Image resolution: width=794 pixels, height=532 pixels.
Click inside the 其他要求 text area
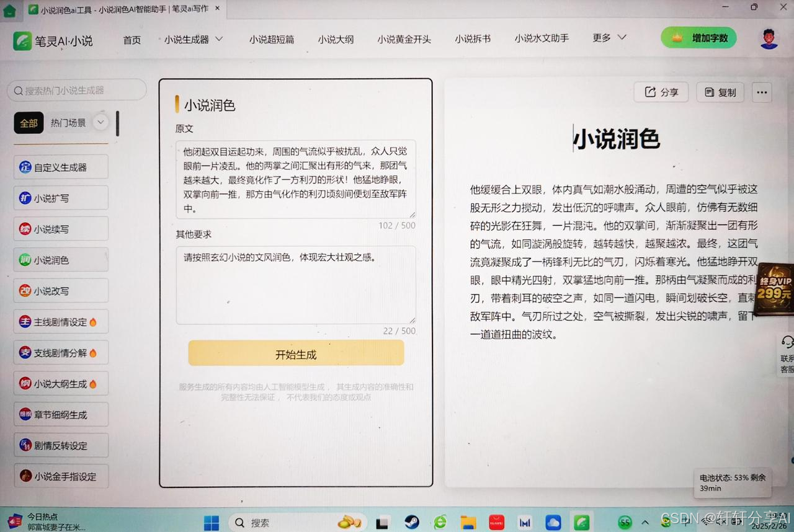click(x=296, y=285)
